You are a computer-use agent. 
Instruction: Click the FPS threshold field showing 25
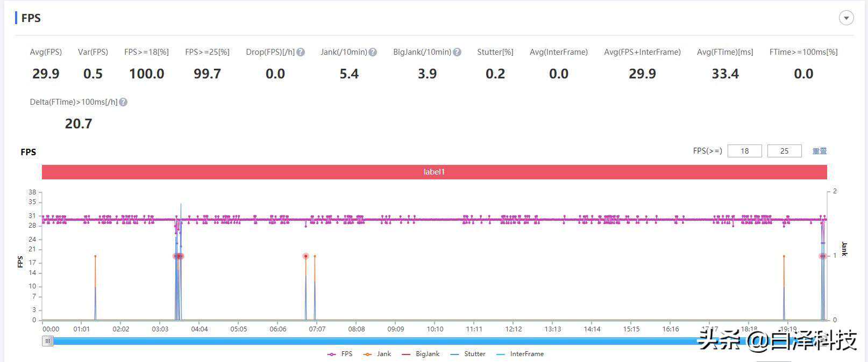click(x=784, y=151)
